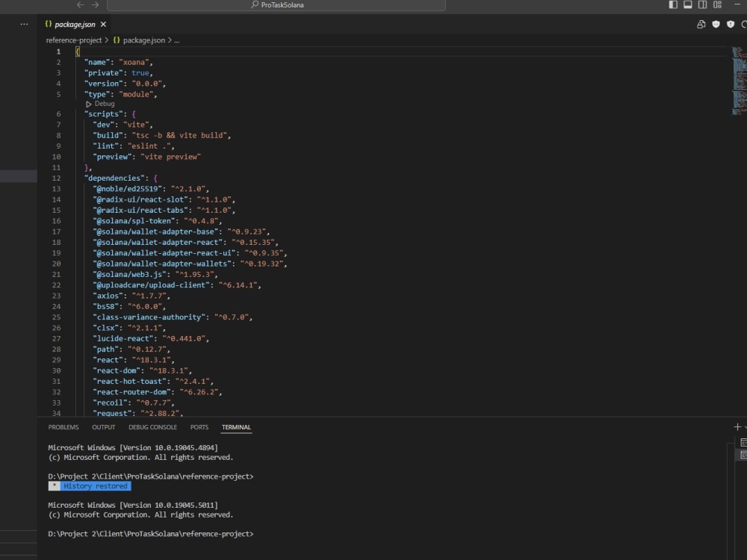
Task: Go back with the left arrow
Action: (x=80, y=4)
